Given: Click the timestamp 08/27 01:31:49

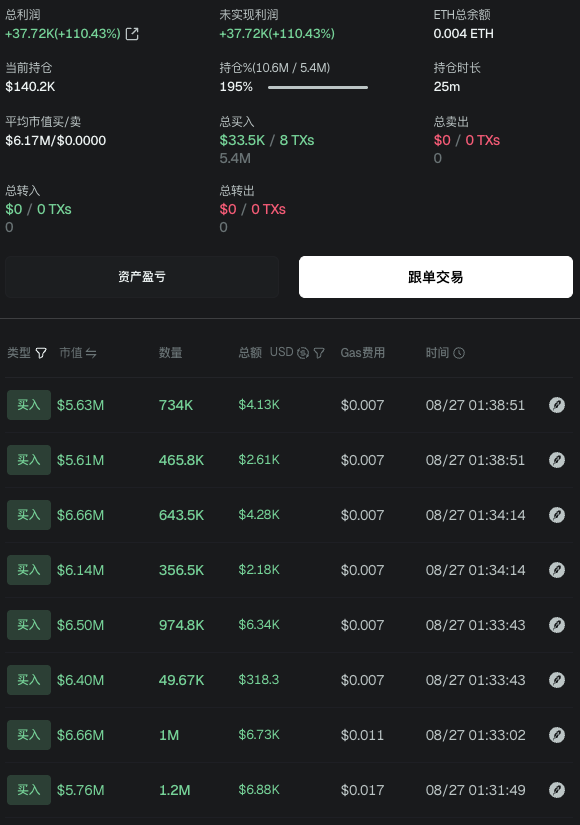Looking at the screenshot, I should [475, 790].
